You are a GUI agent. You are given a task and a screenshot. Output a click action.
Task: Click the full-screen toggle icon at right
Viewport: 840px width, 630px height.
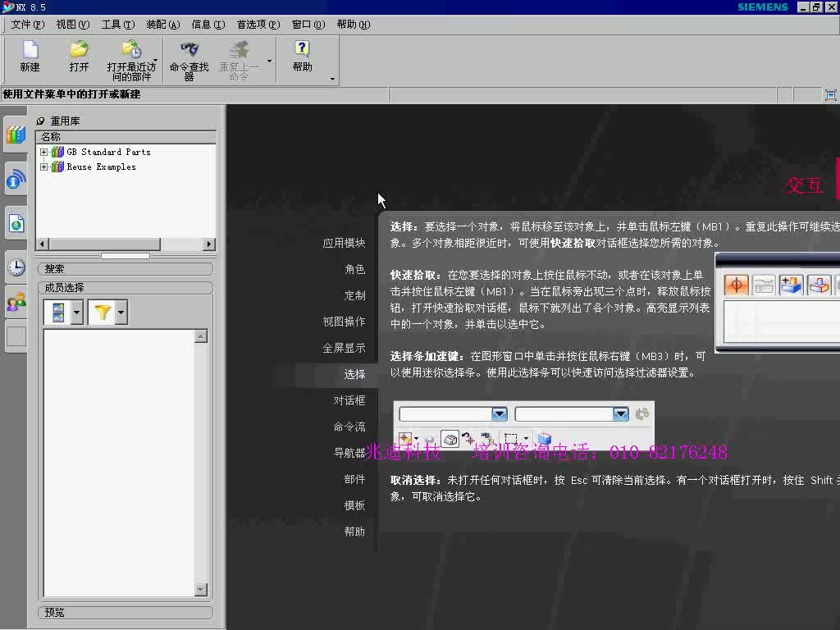coord(830,95)
